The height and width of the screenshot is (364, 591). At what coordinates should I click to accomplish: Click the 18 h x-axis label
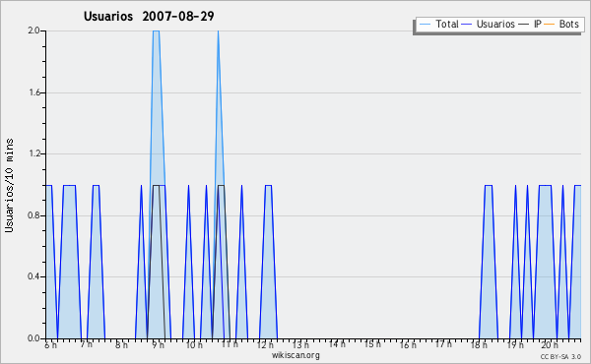tap(479, 345)
